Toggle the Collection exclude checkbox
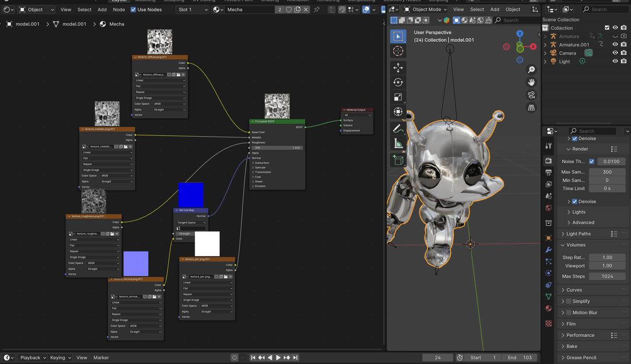This screenshot has width=631, height=364. (607, 28)
